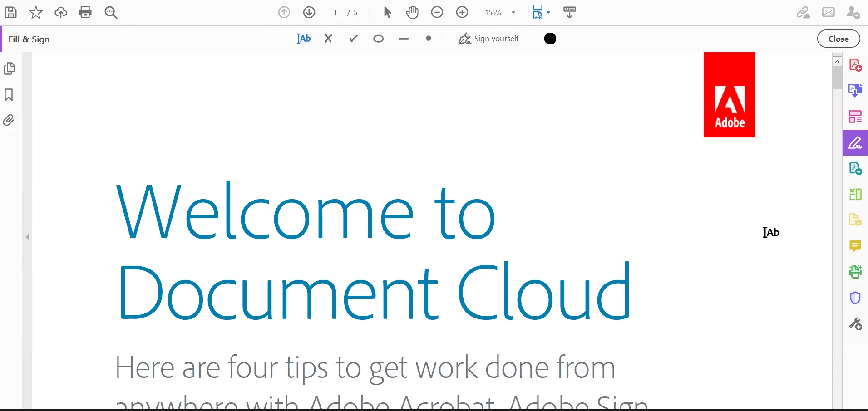Zoom out with the minus button
Image resolution: width=868 pixels, height=411 pixels.
(437, 12)
